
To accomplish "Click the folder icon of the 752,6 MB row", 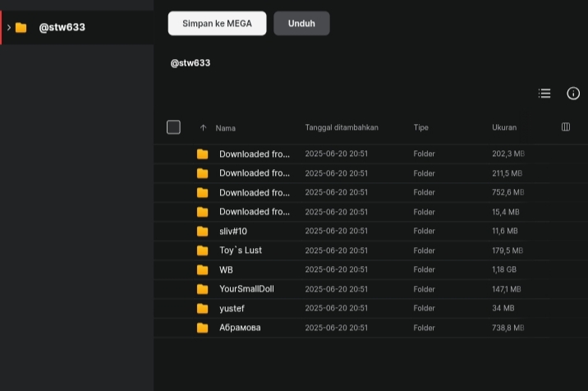I will [203, 192].
